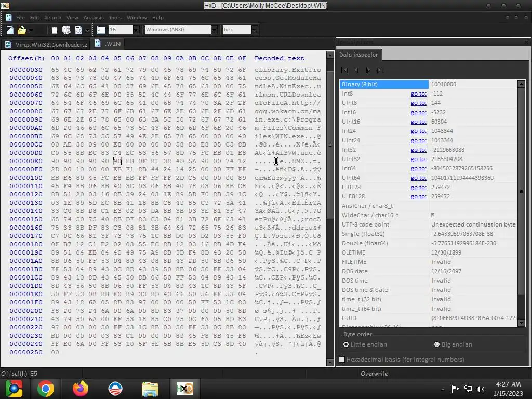Screen dimensions: 532x399
Task: Open Google Chrome from the taskbar
Action: coord(46,389)
